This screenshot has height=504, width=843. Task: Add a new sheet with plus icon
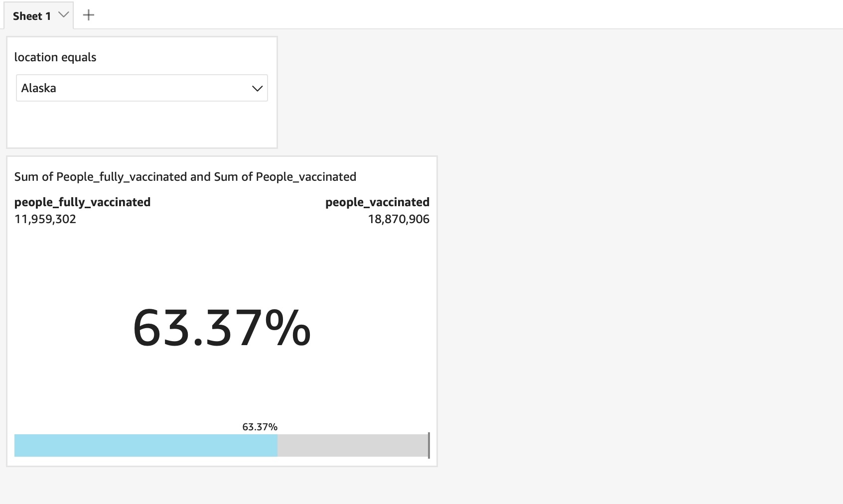[x=88, y=15]
